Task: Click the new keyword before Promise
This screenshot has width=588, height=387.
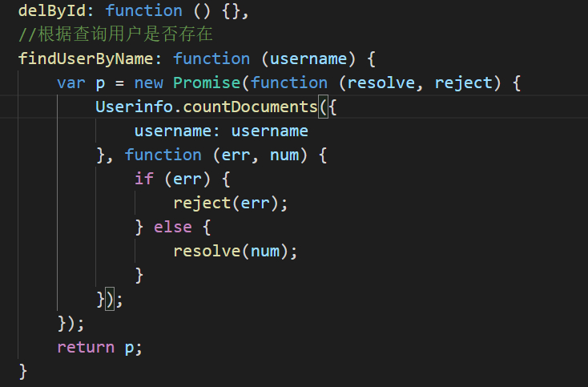Action: click(x=149, y=83)
